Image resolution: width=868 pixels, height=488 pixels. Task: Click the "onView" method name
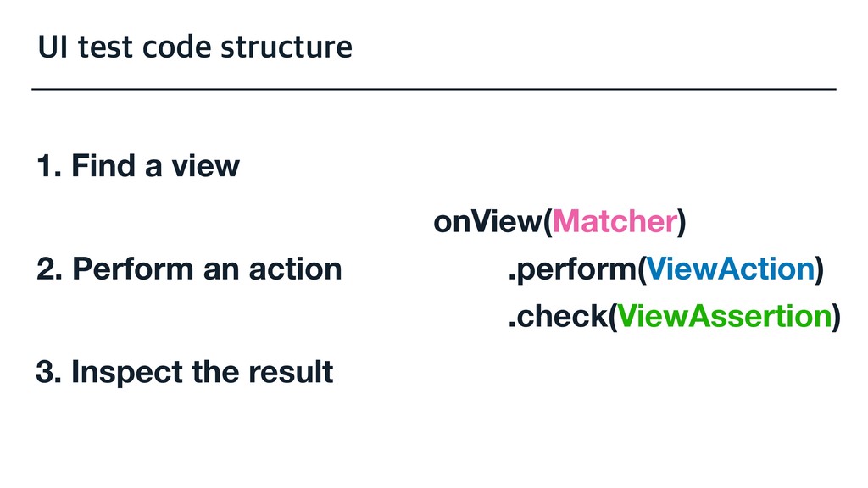pos(488,223)
